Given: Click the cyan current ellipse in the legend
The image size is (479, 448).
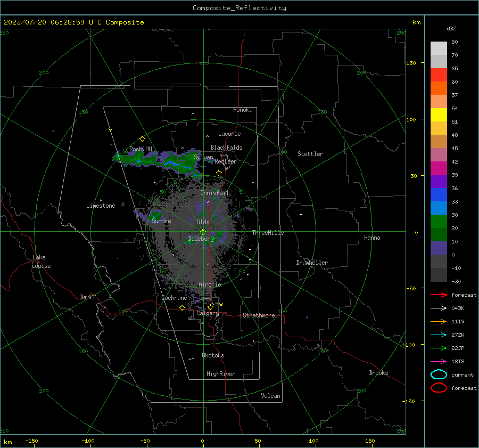Looking at the screenshot, I should pyautogui.click(x=439, y=374).
